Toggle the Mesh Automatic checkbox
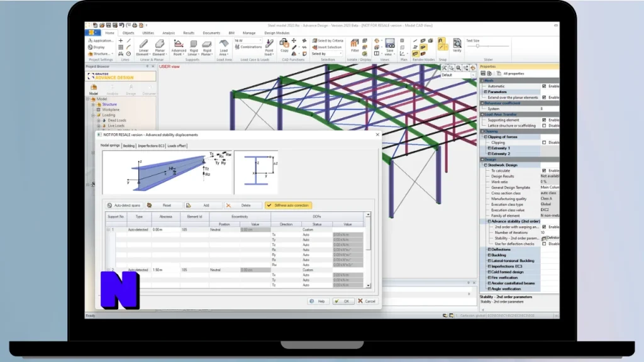The height and width of the screenshot is (362, 644). pos(544,86)
